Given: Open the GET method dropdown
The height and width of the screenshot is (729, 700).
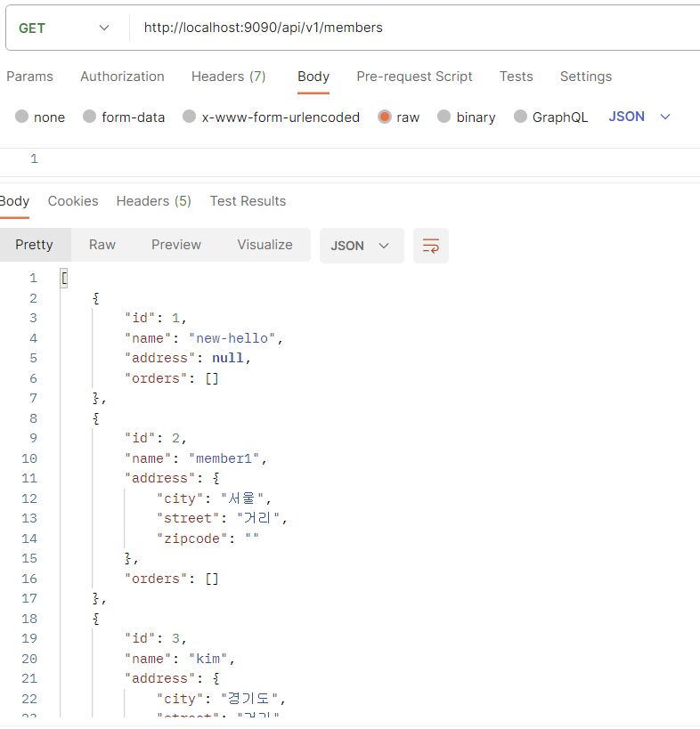Looking at the screenshot, I should tap(64, 28).
